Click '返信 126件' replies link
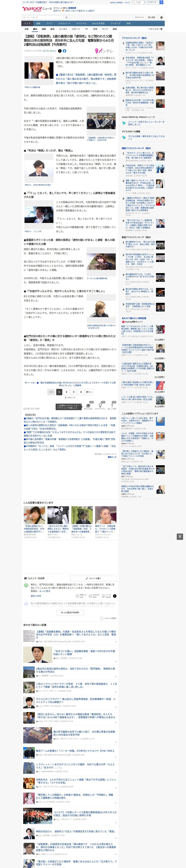 [x=36, y=596]
